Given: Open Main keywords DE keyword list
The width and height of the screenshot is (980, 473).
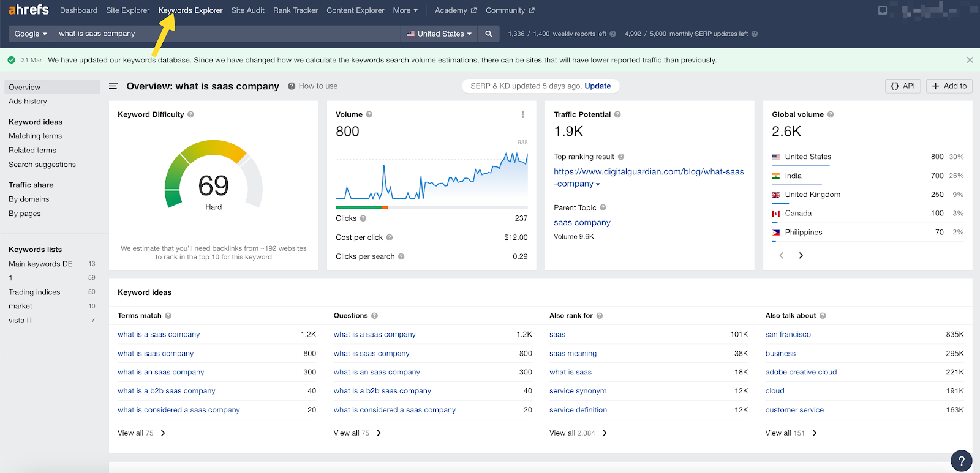Looking at the screenshot, I should 40,264.
